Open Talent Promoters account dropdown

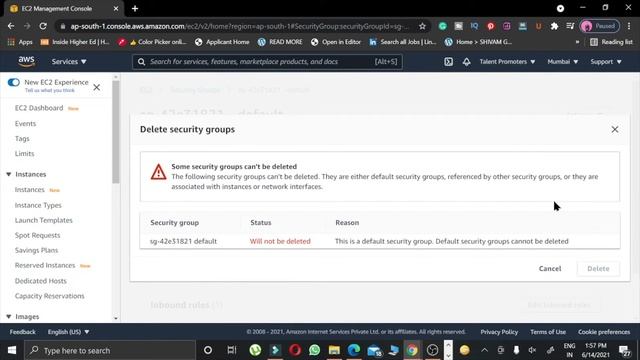(507, 62)
